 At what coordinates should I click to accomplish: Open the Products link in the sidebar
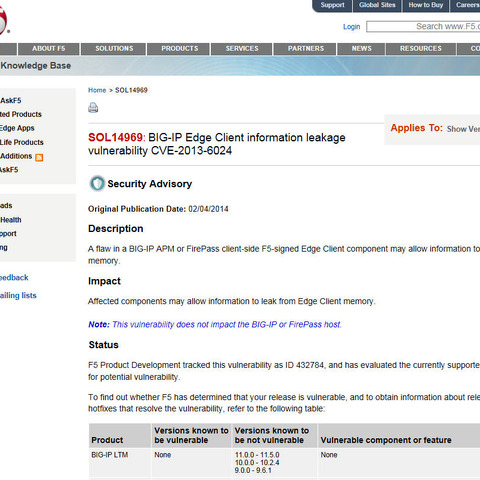[x=21, y=114]
